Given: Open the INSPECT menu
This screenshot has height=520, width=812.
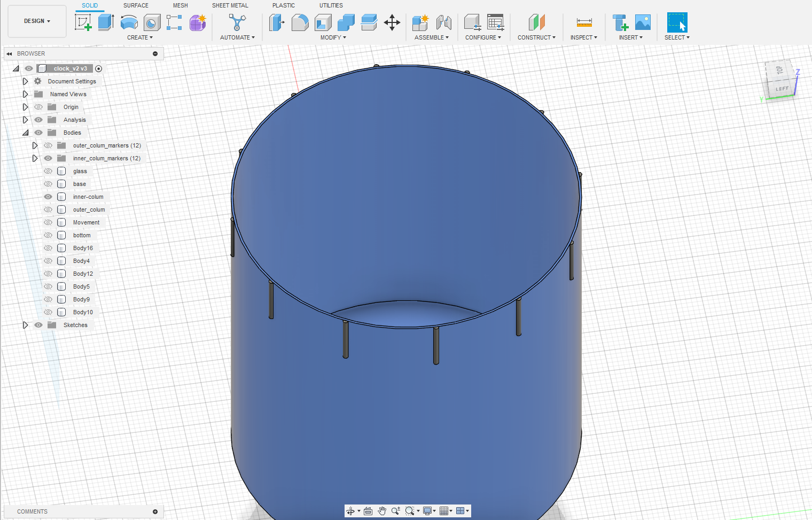Looking at the screenshot, I should [x=583, y=37].
